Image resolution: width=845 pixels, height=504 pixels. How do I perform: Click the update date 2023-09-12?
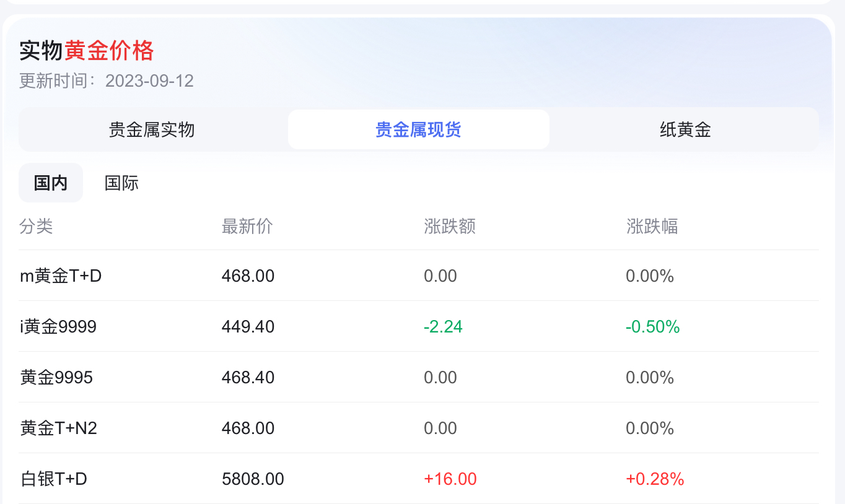point(149,81)
